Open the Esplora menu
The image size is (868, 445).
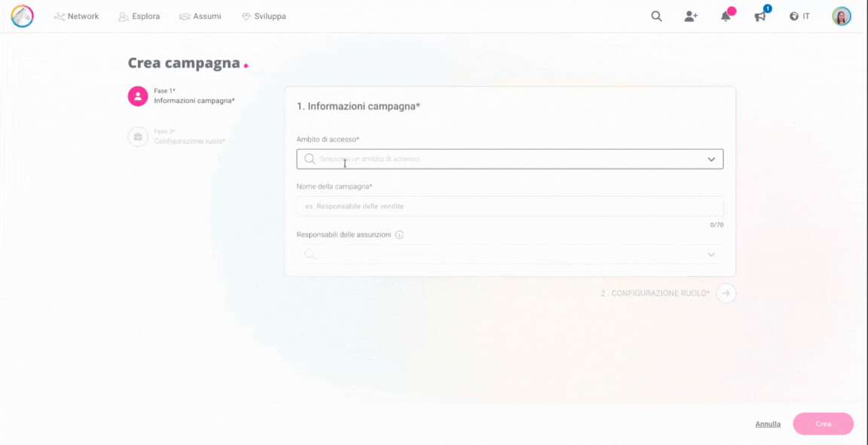coord(139,17)
